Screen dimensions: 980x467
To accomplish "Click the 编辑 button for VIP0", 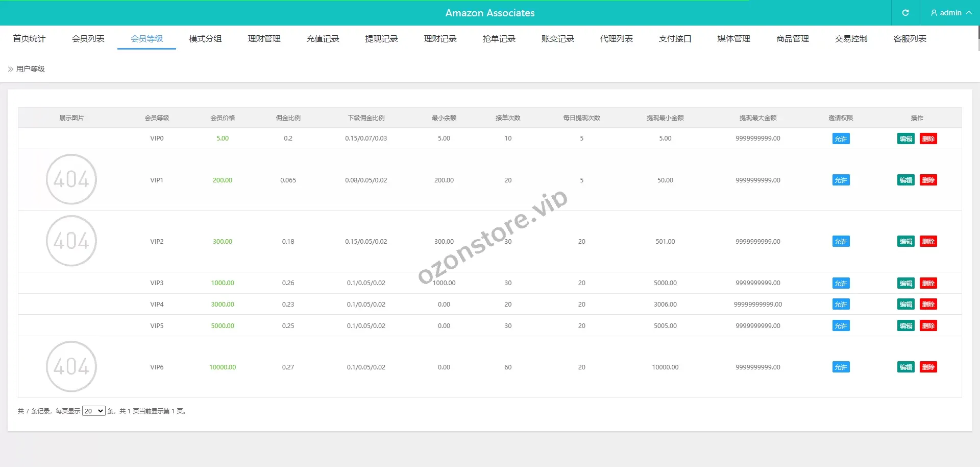I will coord(905,138).
